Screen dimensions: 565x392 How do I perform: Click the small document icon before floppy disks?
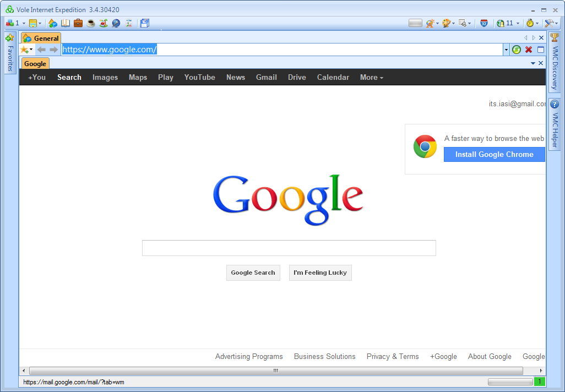(x=129, y=23)
